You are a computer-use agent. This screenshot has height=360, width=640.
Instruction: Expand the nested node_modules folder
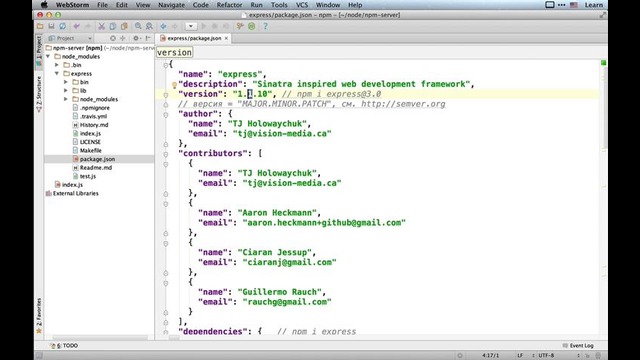(x=66, y=99)
